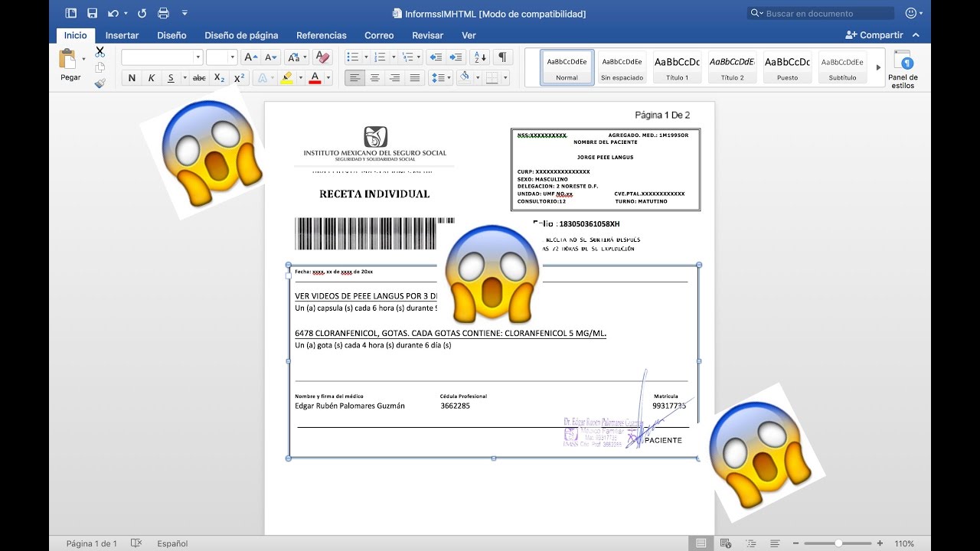Sort text with A-Z icon

point(480,57)
